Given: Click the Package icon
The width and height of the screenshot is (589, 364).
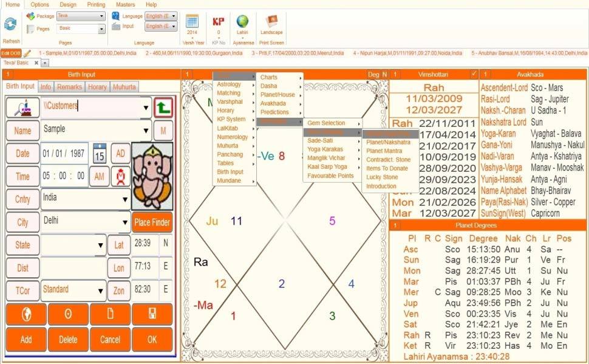Looking at the screenshot, I should [x=30, y=16].
